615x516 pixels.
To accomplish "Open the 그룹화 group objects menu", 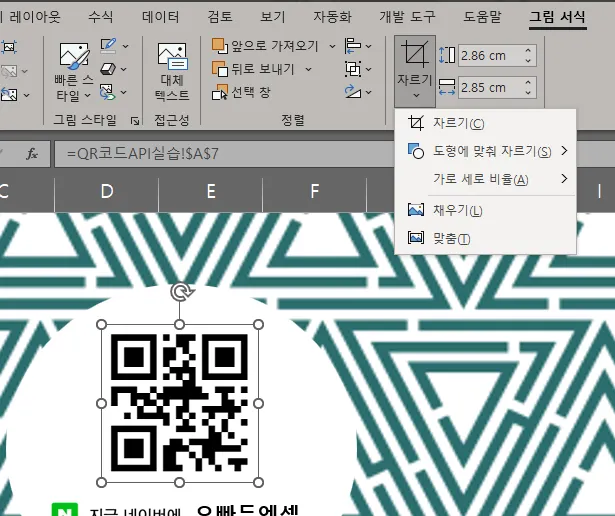I will pos(358,69).
